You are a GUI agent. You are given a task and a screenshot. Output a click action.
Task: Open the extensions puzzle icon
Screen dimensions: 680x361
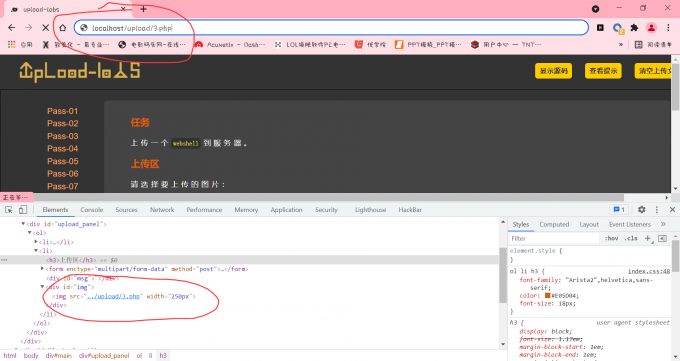[634, 28]
